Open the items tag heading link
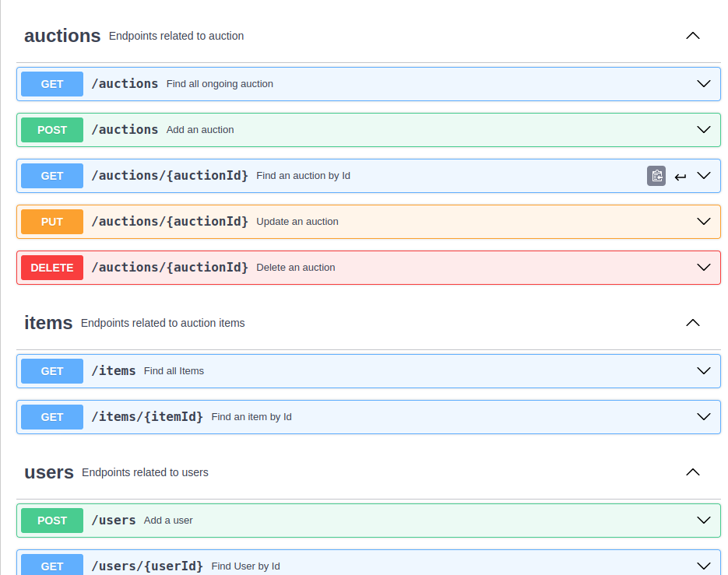The height and width of the screenshot is (575, 728). 48,323
